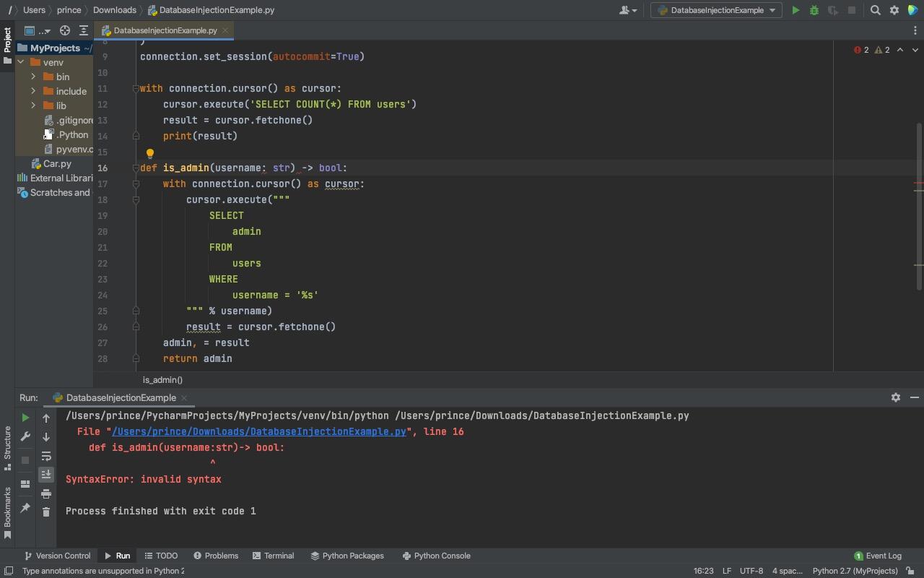Click Downloads in the breadcrumb path
This screenshot has height=578, width=924.
tap(114, 10)
